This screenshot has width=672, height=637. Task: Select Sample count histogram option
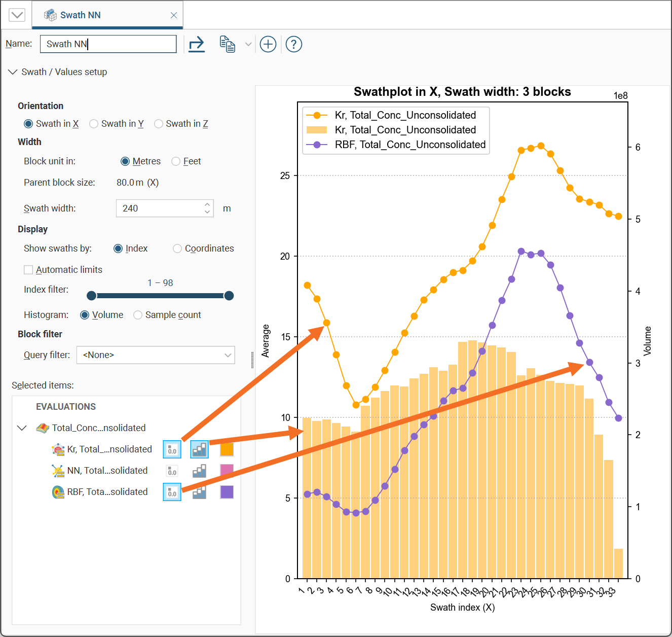click(138, 315)
